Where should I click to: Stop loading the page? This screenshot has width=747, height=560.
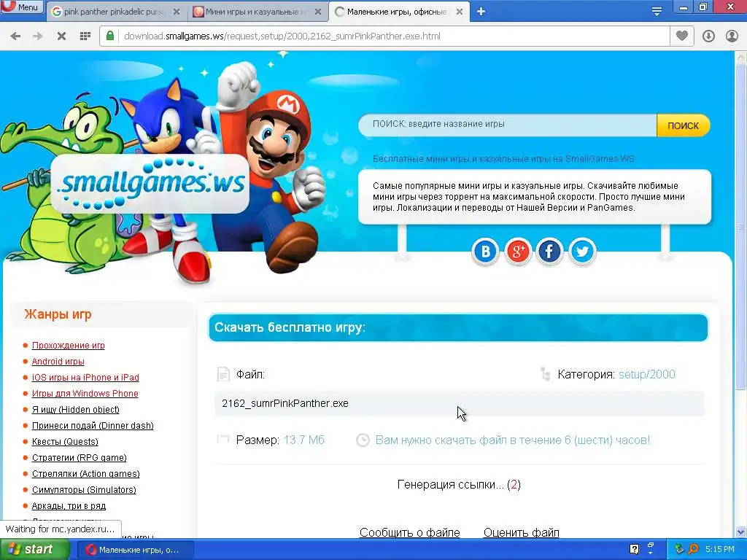pyautogui.click(x=61, y=36)
